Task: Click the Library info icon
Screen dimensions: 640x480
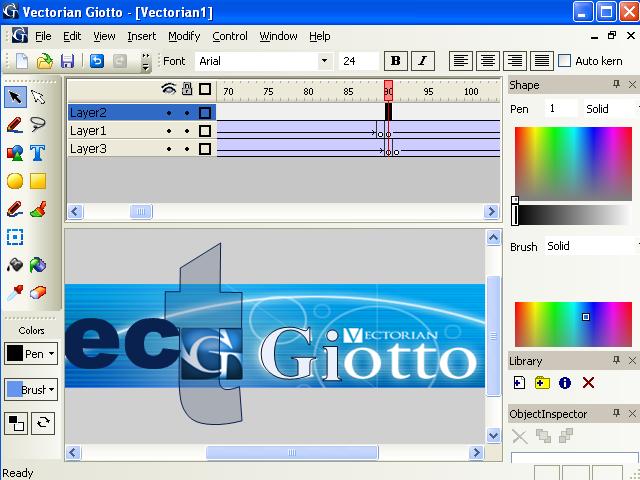Action: 565,383
